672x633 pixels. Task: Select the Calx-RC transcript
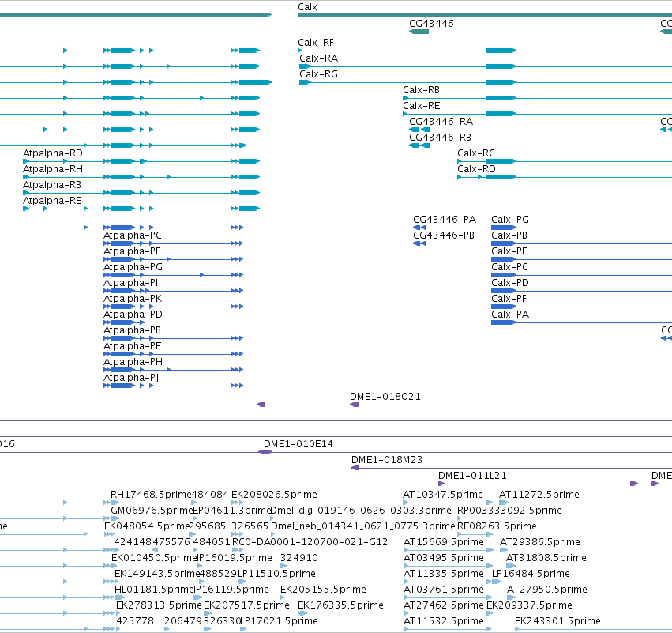coord(476,153)
